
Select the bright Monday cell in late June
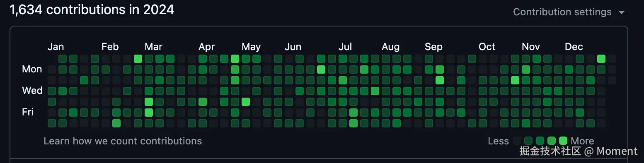click(x=321, y=70)
